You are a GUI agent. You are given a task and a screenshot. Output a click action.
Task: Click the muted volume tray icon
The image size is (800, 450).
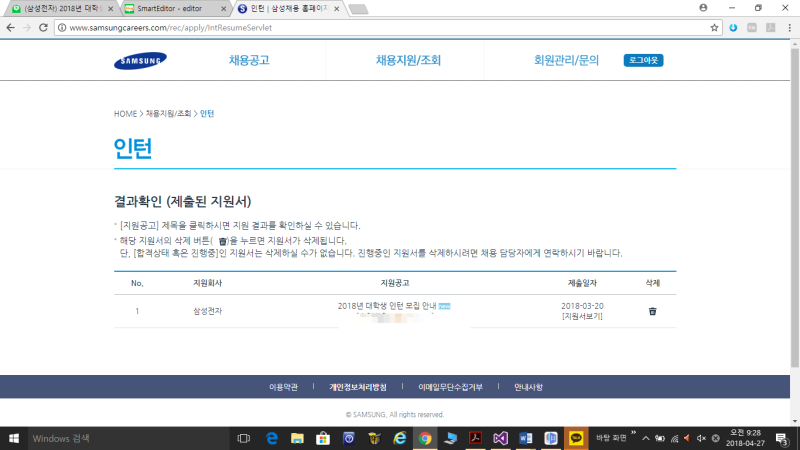pos(701,438)
